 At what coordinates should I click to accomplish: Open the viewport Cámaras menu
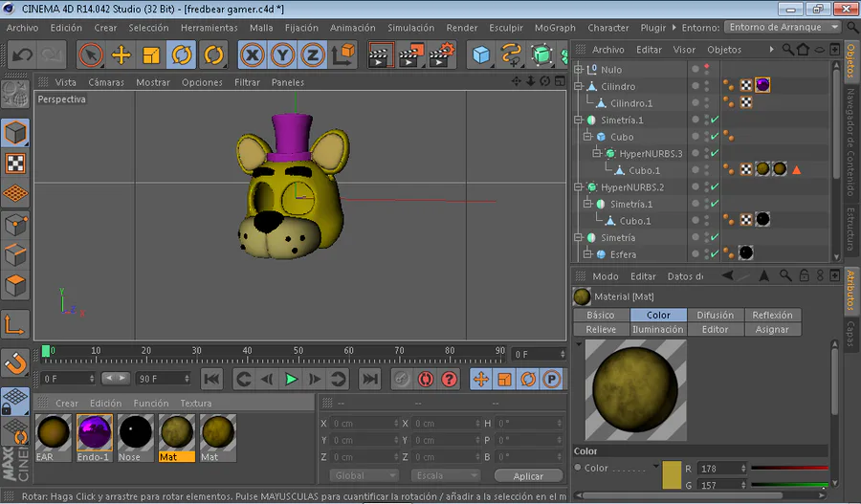tap(106, 82)
